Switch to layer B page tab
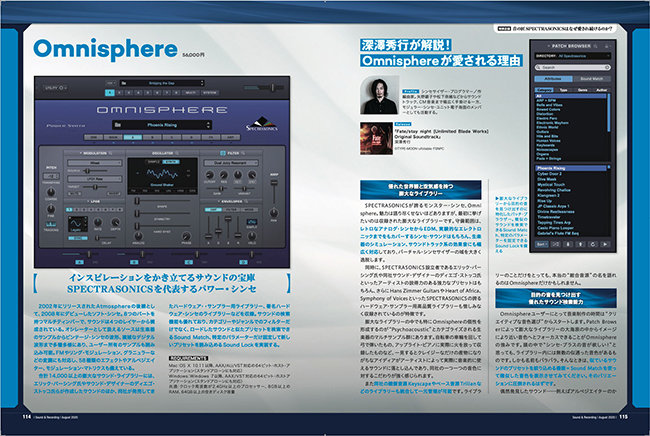The height and width of the screenshot is (436, 650). [x=152, y=137]
